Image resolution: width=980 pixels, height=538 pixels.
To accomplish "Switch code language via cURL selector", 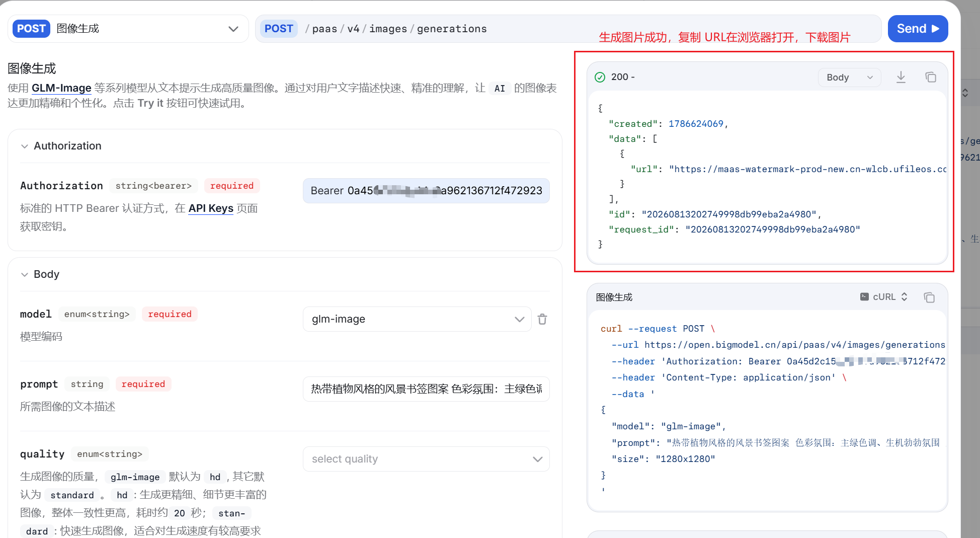I will click(x=884, y=297).
